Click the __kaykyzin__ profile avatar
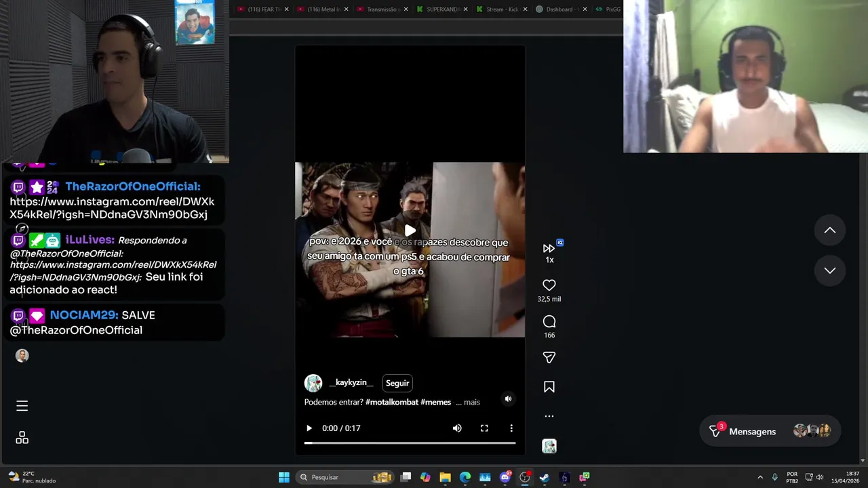This screenshot has width=868, height=488. click(313, 383)
